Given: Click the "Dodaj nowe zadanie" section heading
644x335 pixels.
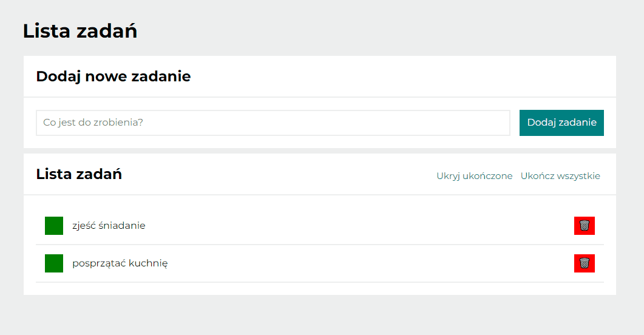Looking at the screenshot, I should click(114, 76).
